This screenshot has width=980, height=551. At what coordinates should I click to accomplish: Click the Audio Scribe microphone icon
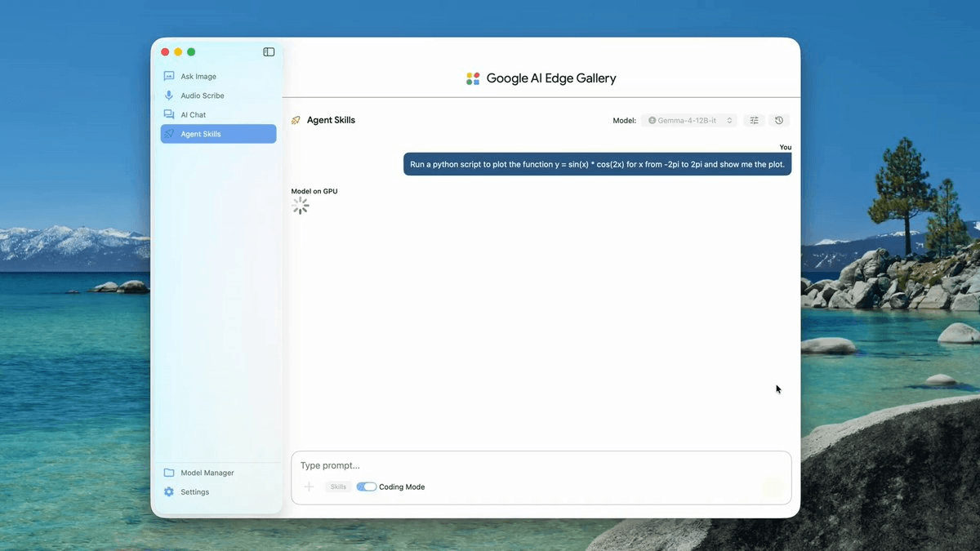click(x=169, y=96)
